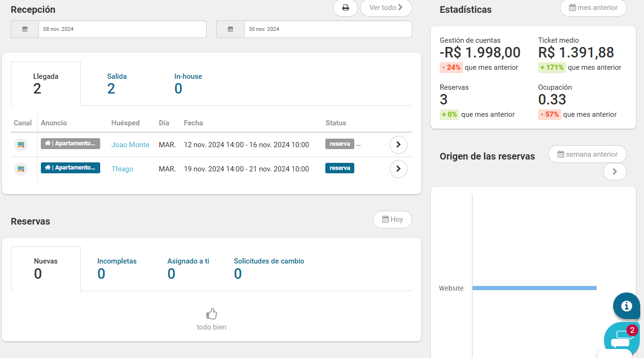Click the date range 12 nov. 2024 14:00 - 16 nov. 2024 10:00
This screenshot has height=358, width=644.
point(246,145)
